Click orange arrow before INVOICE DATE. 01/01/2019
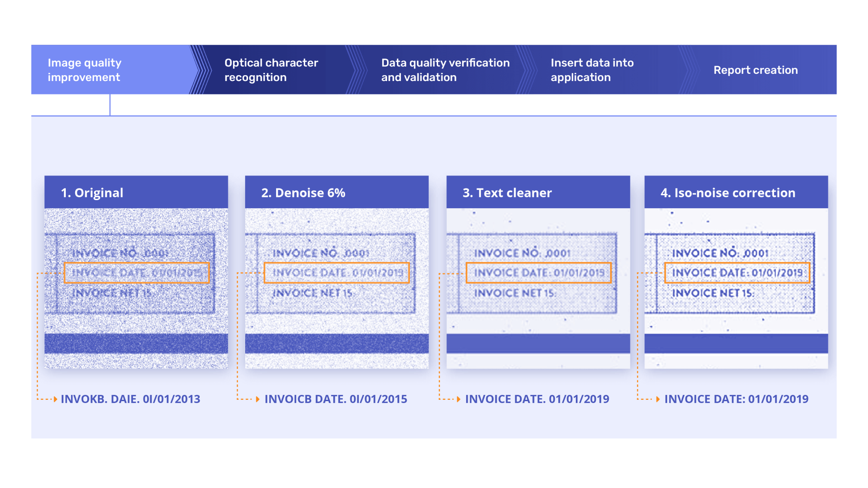This screenshot has height=488, width=868. (459, 399)
